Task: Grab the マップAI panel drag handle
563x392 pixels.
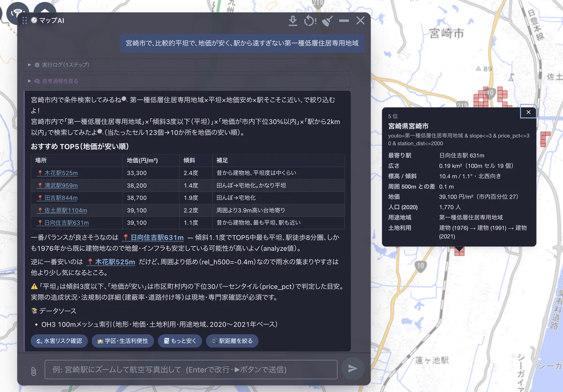Action: [x=24, y=21]
